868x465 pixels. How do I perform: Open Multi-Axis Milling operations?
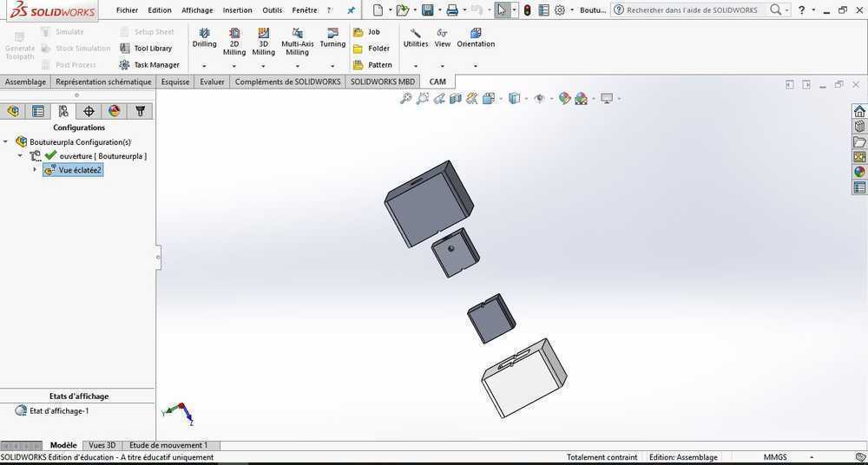[297, 42]
